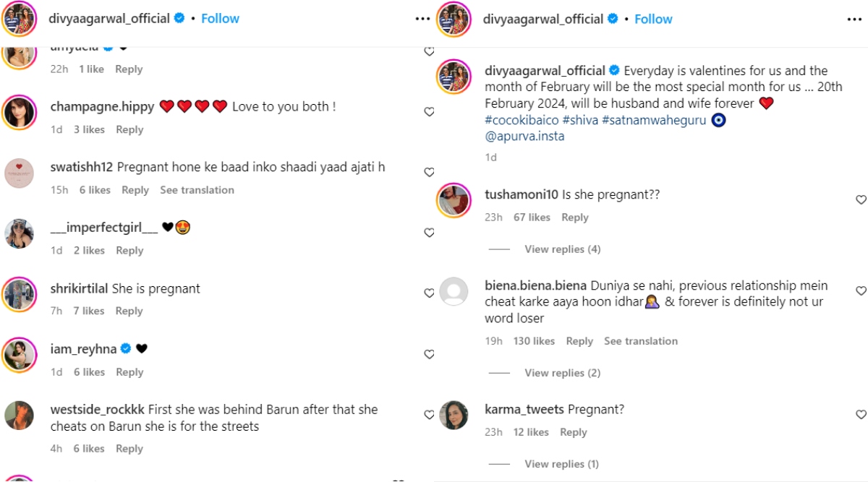The height and width of the screenshot is (482, 868).
Task: Tap the heart beside westside_rockkk's comment
Action: (429, 415)
